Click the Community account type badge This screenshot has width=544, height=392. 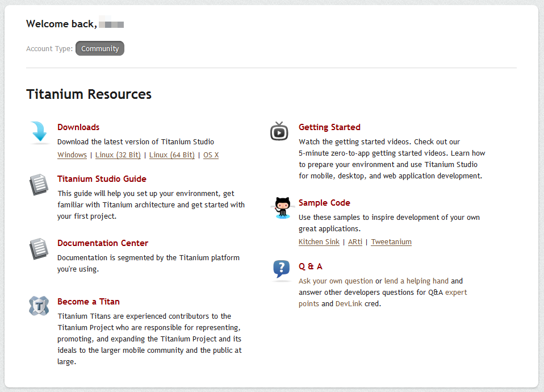100,49
